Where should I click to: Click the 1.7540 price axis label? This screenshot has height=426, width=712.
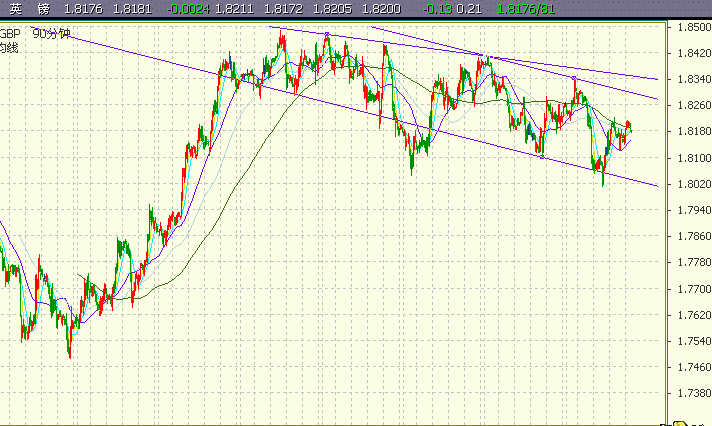pos(694,341)
